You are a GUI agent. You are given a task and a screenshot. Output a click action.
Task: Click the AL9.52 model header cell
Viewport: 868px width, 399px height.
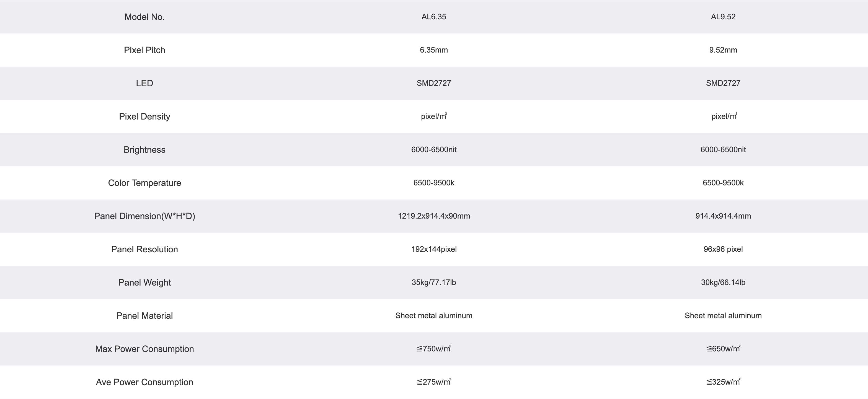(723, 17)
